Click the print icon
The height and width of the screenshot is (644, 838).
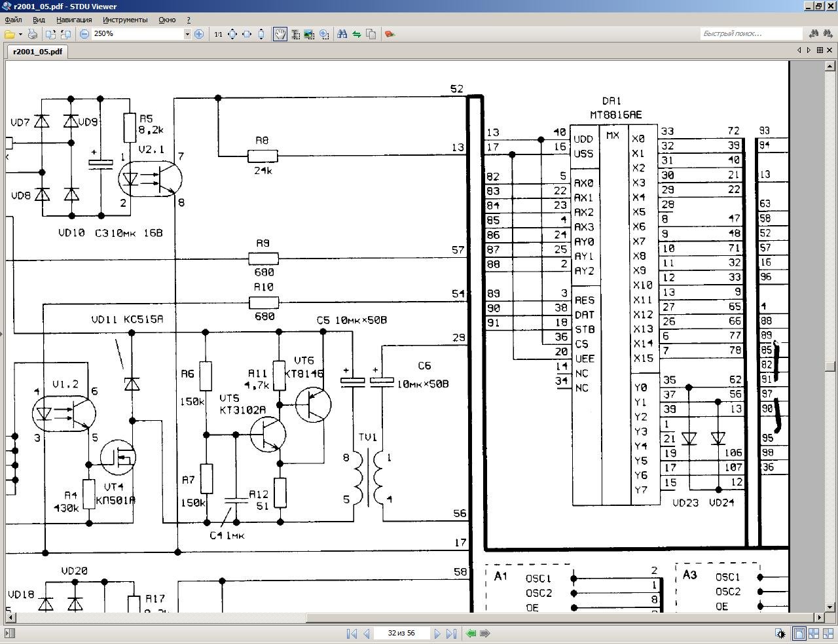[32, 34]
